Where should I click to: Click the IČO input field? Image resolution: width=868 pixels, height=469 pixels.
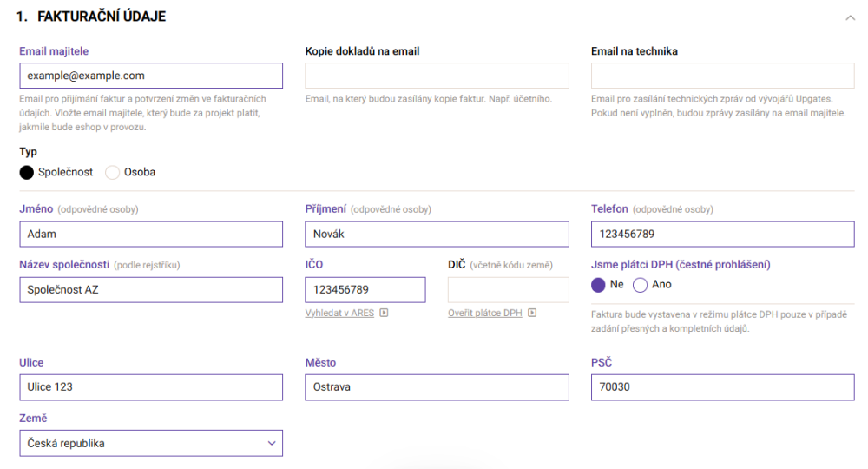pyautogui.click(x=365, y=289)
